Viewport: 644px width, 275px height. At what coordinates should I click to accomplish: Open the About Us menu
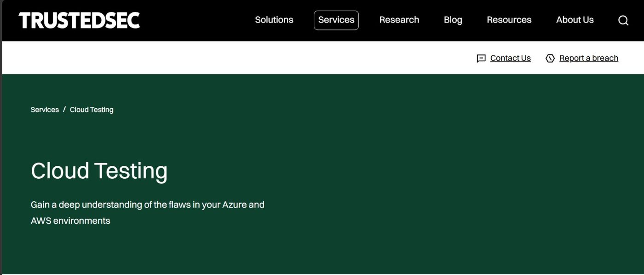tap(575, 20)
